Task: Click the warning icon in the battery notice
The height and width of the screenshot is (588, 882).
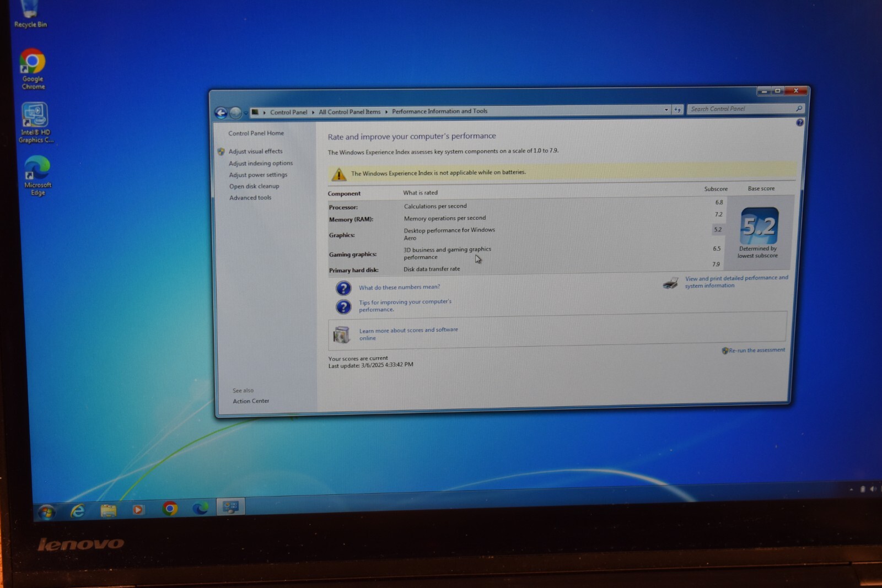Action: (x=338, y=174)
